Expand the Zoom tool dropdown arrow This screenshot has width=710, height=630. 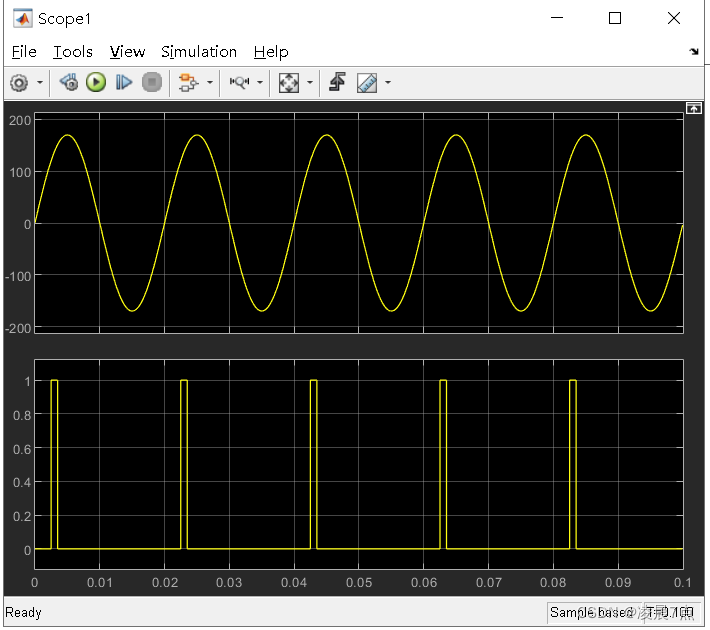pyautogui.click(x=260, y=83)
